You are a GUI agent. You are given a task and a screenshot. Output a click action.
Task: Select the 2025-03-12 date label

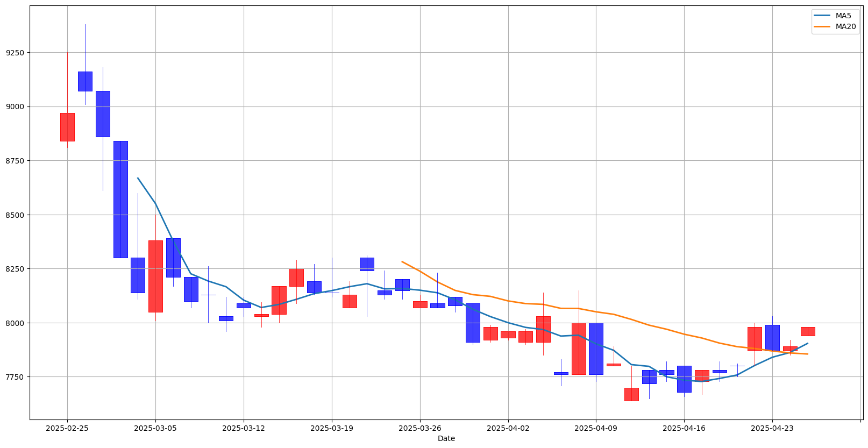click(244, 428)
